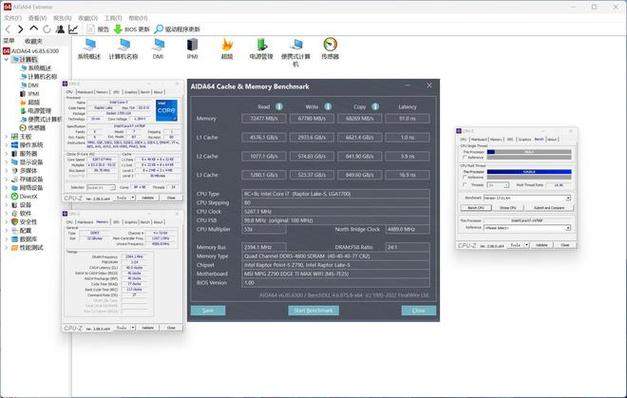
Task: Expand the 操作系统 tree node
Action: [6, 145]
